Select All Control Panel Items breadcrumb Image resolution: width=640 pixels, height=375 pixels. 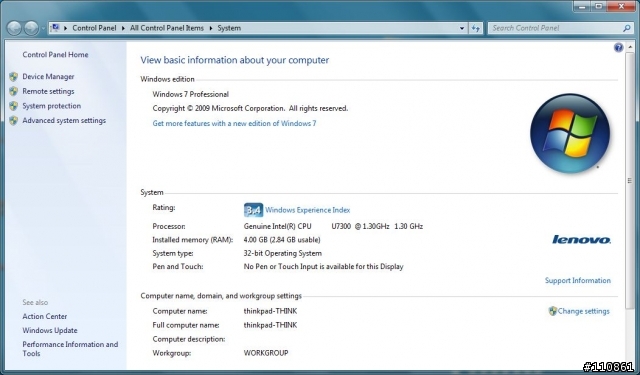[167, 28]
